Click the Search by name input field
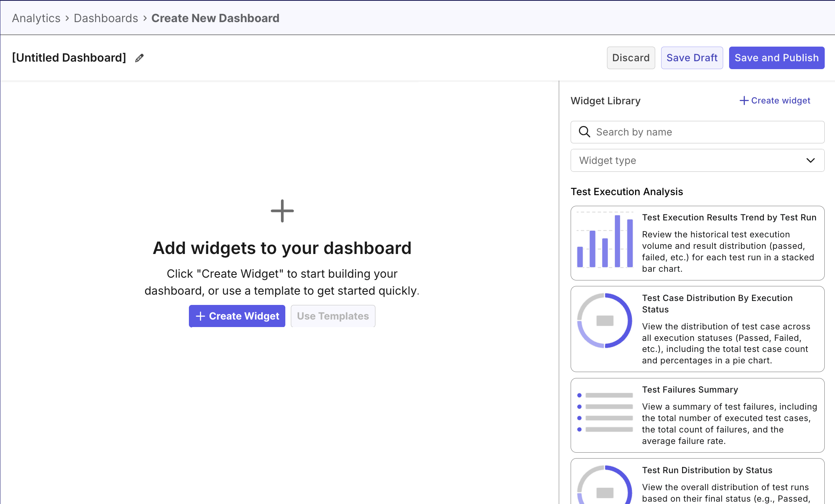835x504 pixels. pos(672,132)
